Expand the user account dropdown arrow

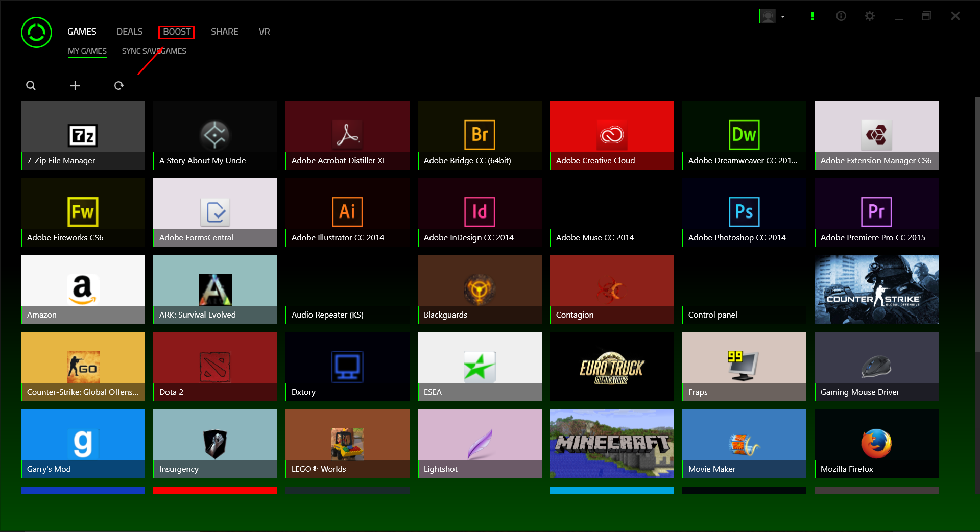coord(783,17)
